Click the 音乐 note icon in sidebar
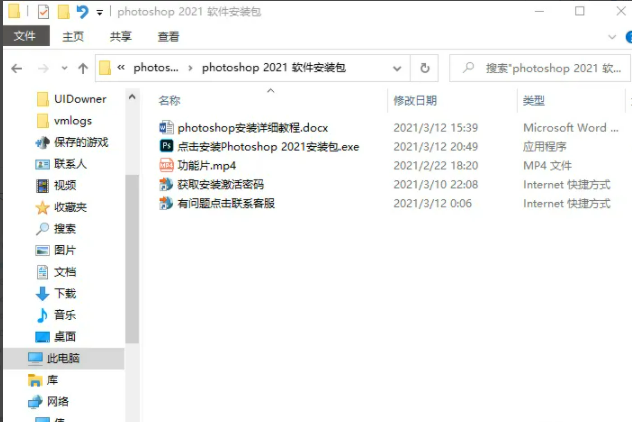Screen dimensions: 632x422 tap(42, 315)
